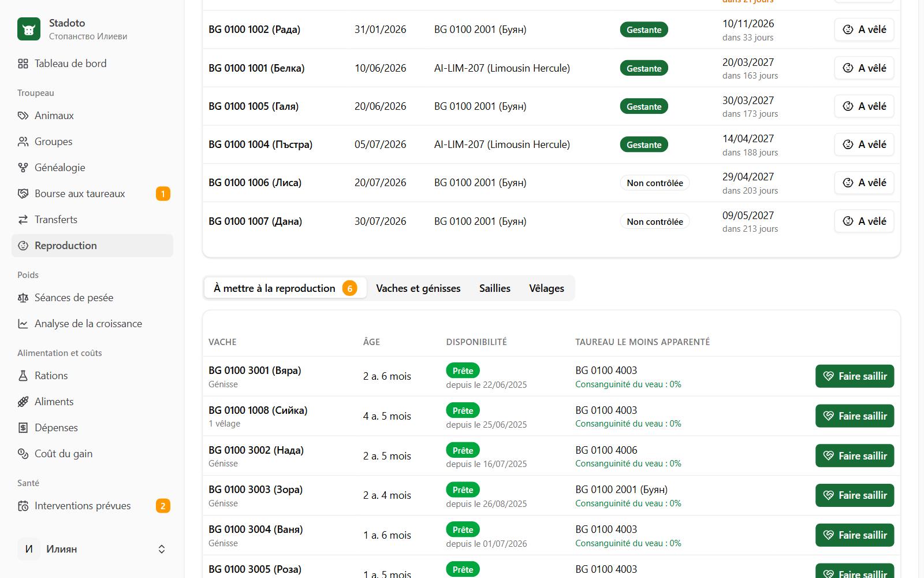Viewport: 924px width, 578px height.
Task: Switch to Vaches et génisses tab
Action: [x=418, y=288]
